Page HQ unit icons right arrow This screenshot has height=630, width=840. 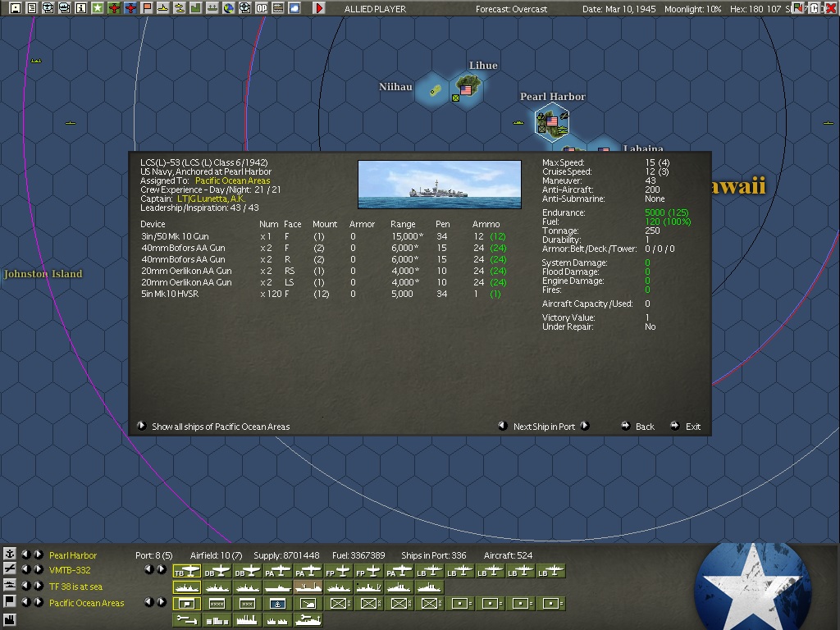tap(162, 602)
